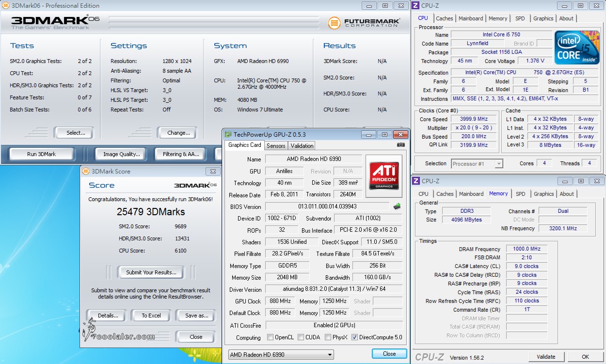Click the Select... tests button
Image resolution: width=606 pixels, height=364 pixels.
tap(76, 133)
